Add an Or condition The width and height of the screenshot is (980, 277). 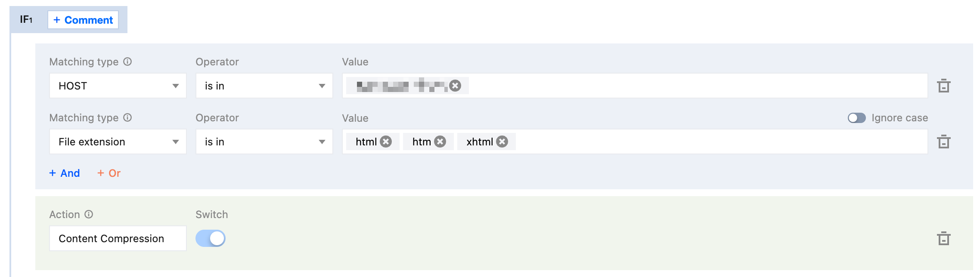pos(109,173)
